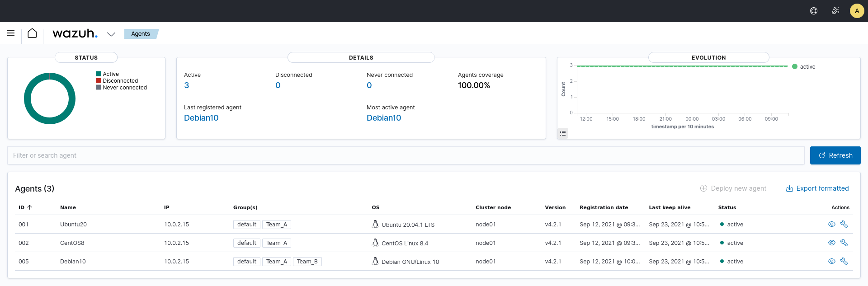Click the Team_A group badge for CentOS8
Image resolution: width=868 pixels, height=286 pixels.
(277, 243)
